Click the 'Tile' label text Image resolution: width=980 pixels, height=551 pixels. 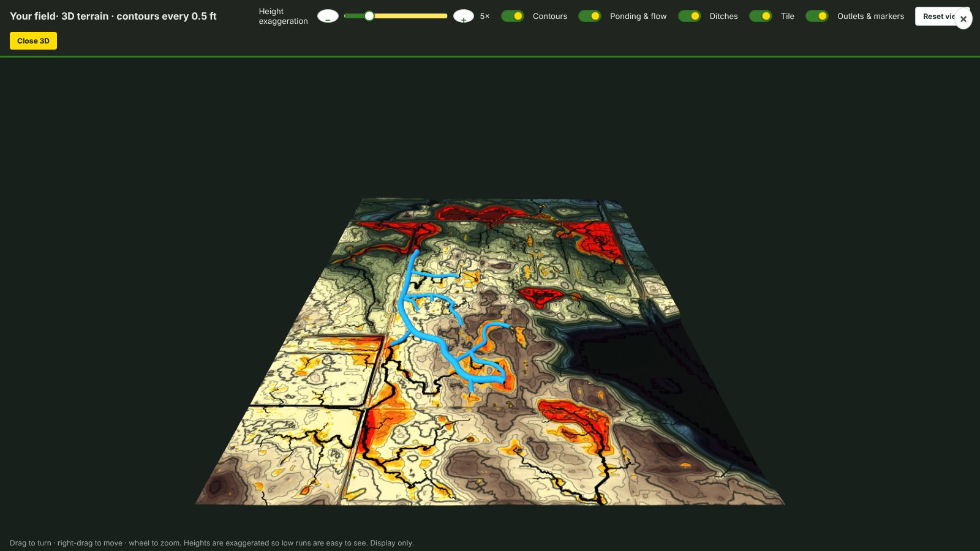[788, 17]
